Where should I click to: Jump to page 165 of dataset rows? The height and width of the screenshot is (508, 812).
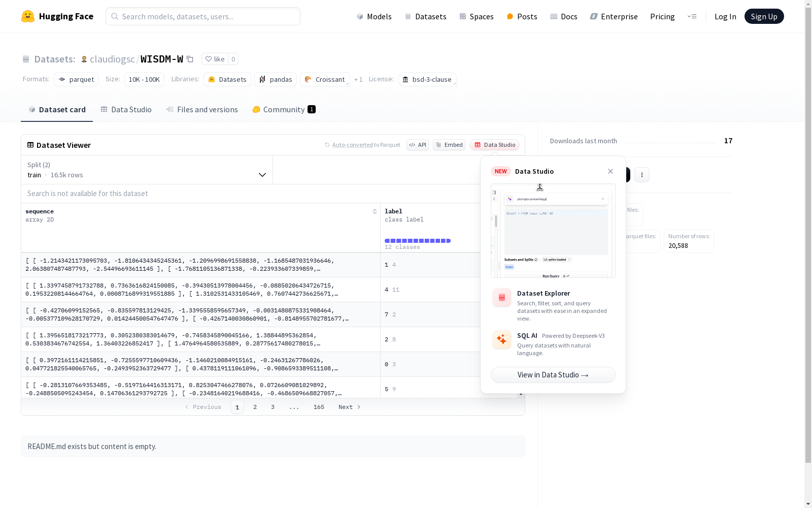coord(319,407)
